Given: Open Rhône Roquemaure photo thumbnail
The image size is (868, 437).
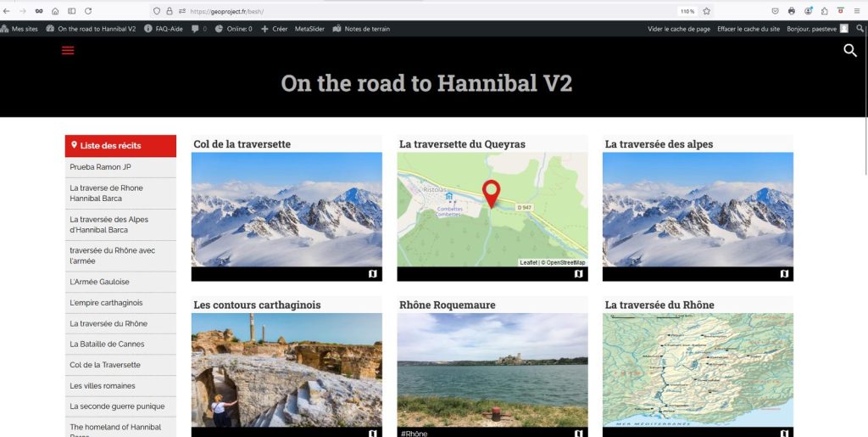Looking at the screenshot, I should tap(492, 369).
